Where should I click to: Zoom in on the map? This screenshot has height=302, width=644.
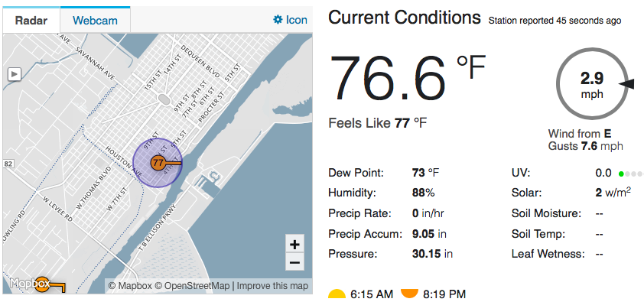[x=294, y=245]
